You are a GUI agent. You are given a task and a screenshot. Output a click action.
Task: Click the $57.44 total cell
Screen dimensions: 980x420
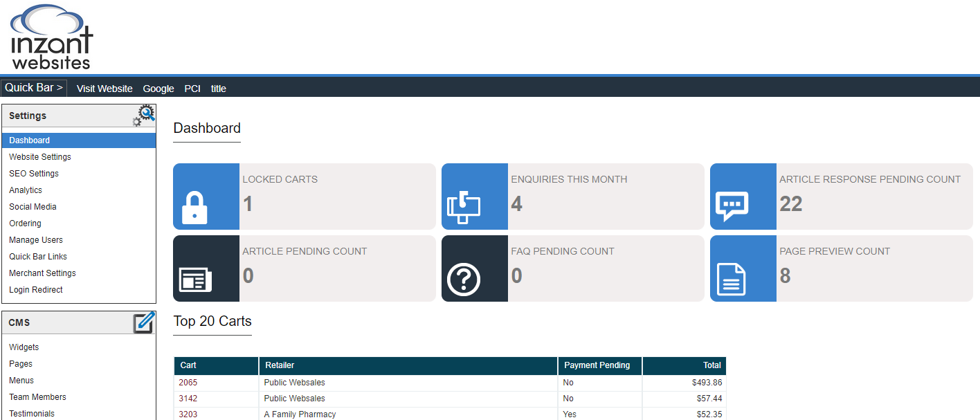pos(684,399)
